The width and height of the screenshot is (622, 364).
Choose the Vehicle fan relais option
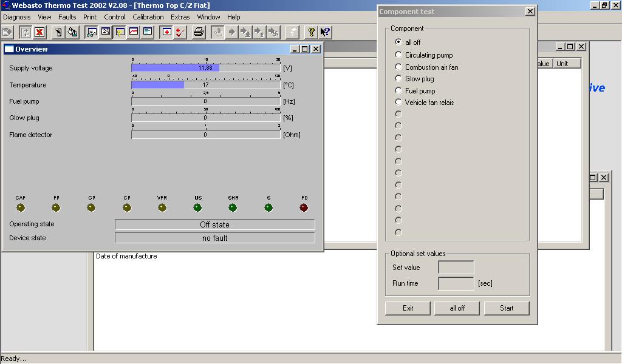(x=398, y=103)
